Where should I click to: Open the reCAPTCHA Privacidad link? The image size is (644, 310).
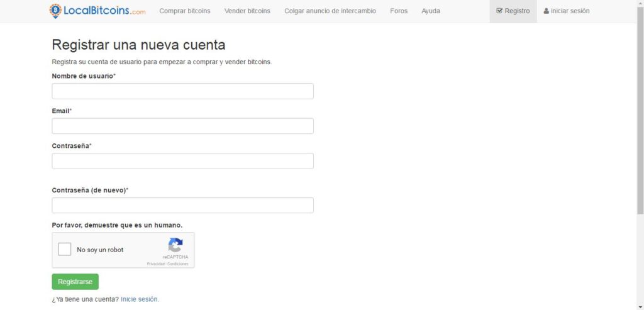pyautogui.click(x=156, y=264)
